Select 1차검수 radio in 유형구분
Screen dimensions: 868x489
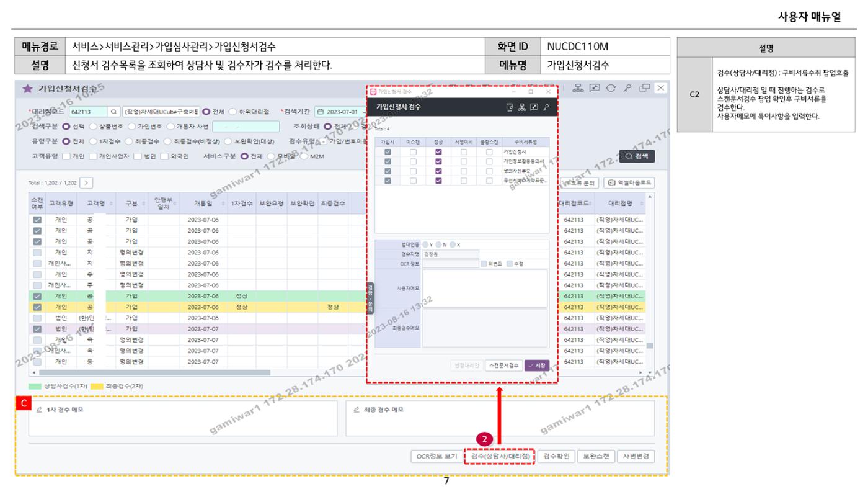[93, 140]
